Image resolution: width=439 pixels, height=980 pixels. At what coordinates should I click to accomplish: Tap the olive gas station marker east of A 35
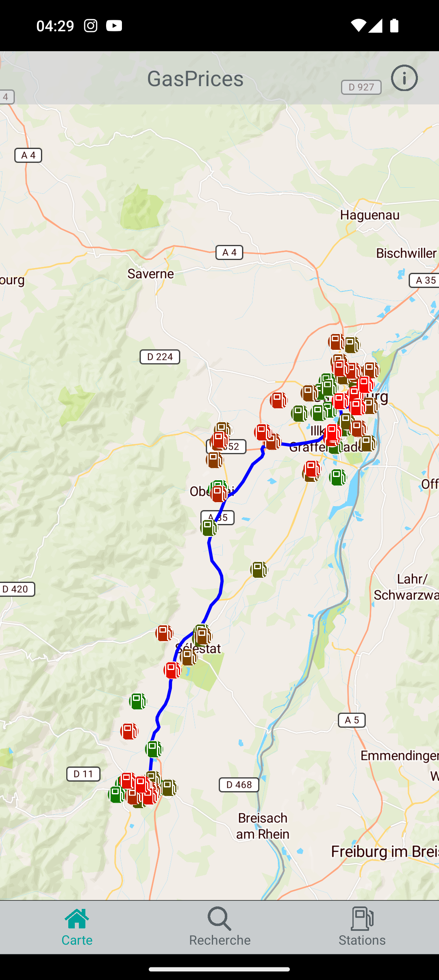pyautogui.click(x=259, y=570)
